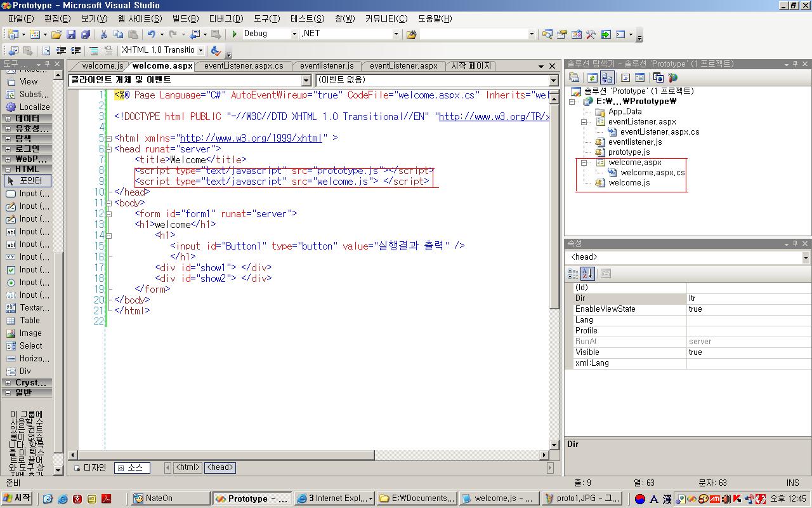Open the 디버그(D) Debug menu
Viewport: 812px width, 508px height.
(x=226, y=19)
